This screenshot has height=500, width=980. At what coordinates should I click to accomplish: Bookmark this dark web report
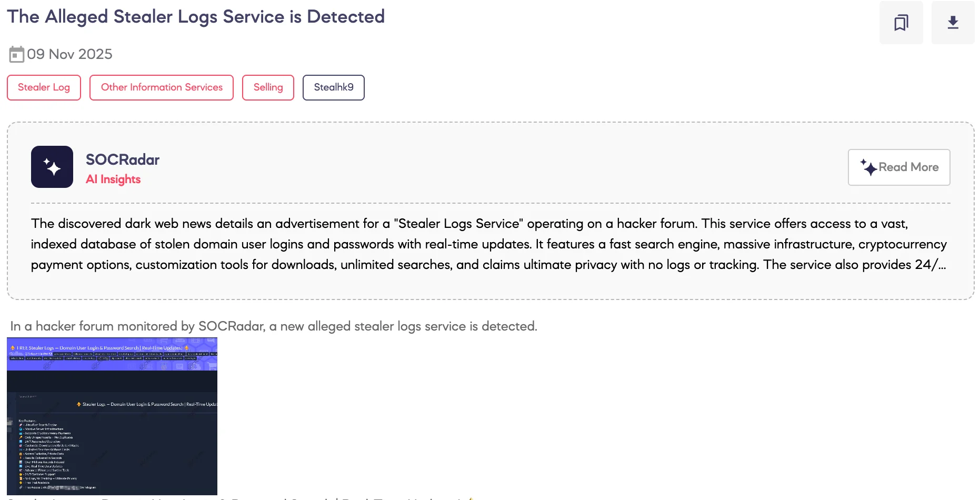[901, 23]
